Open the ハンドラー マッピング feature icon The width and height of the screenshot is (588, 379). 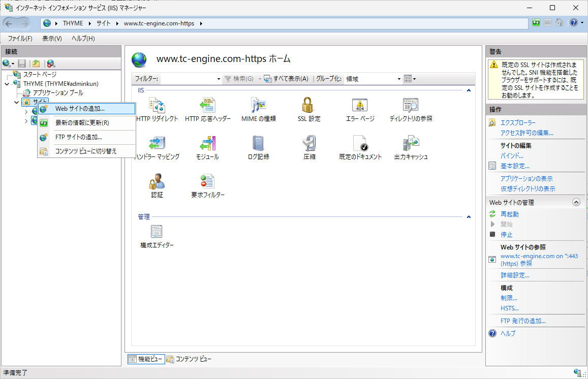pyautogui.click(x=157, y=143)
